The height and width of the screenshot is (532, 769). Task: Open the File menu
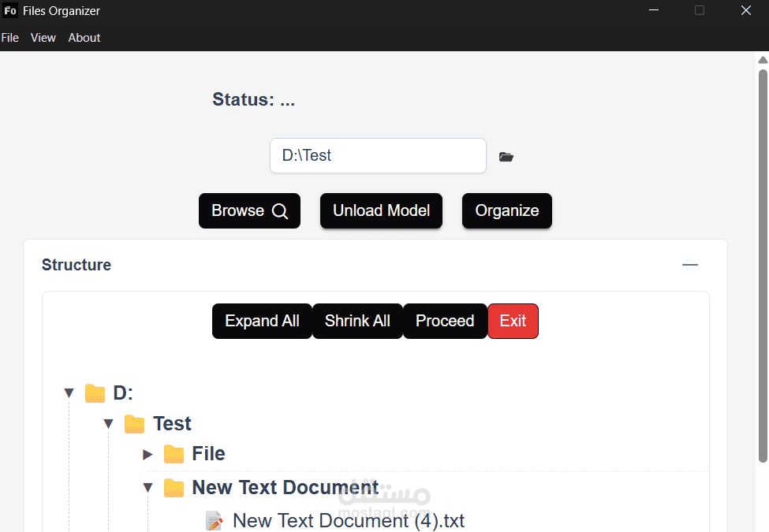9,38
